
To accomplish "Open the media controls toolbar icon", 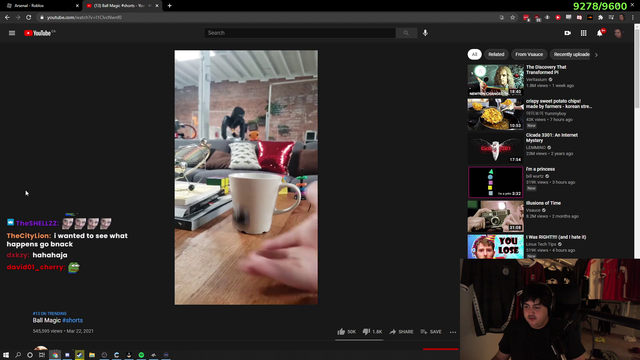I will click(x=611, y=18).
